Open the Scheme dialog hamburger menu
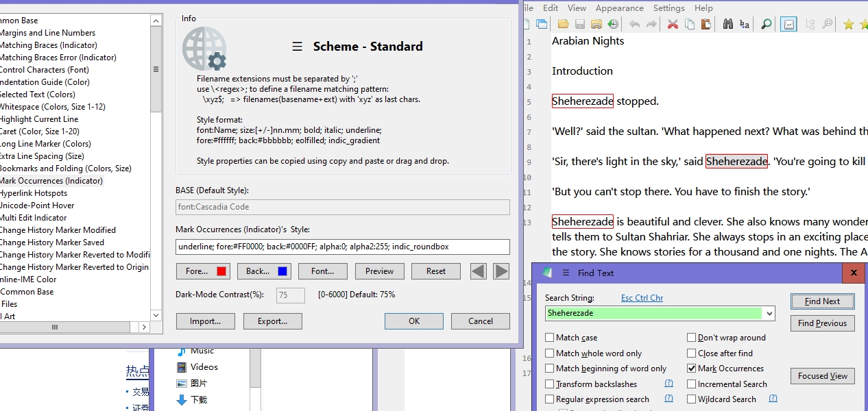 coord(297,47)
